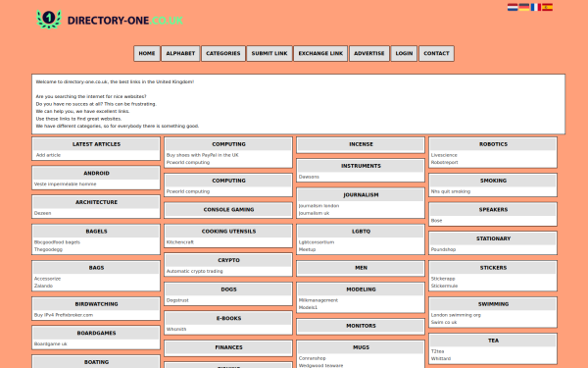Open the Bbcgoodfood bagels link
Viewport: 588px width, 368px height.
pos(57,242)
